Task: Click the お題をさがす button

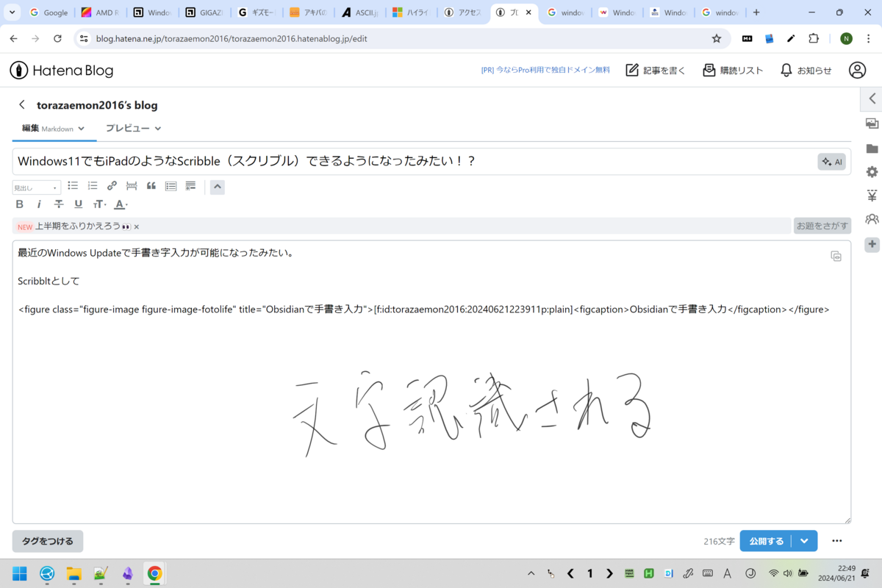Action: [x=822, y=226]
